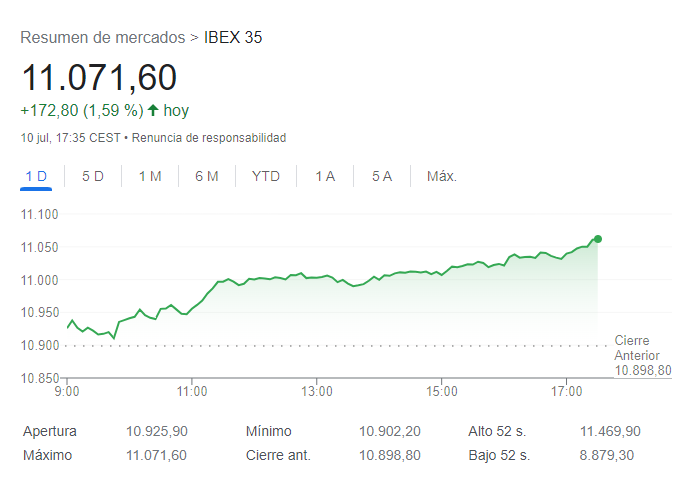Click the green up arrow icon

152,111
